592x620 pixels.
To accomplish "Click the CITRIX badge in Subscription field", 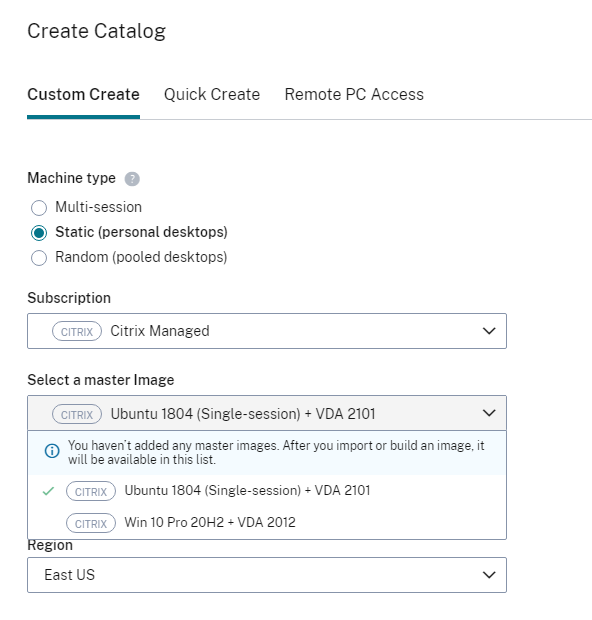I will click(77, 331).
